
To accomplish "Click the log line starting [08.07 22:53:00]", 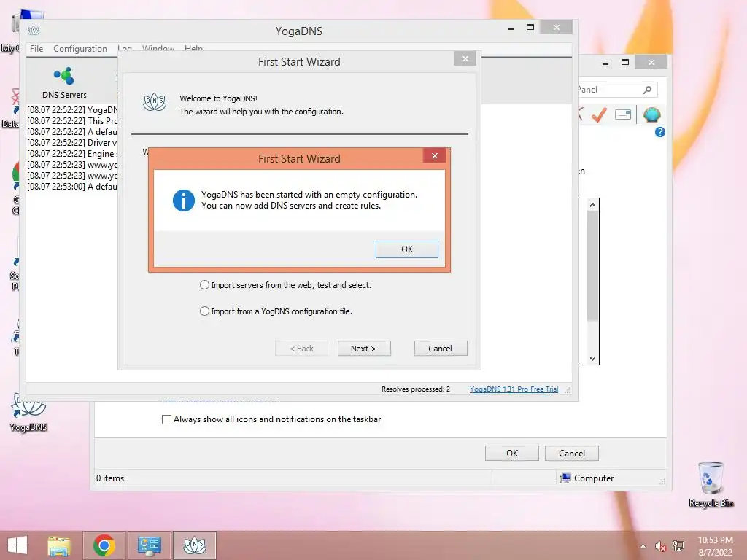I will tap(72, 187).
